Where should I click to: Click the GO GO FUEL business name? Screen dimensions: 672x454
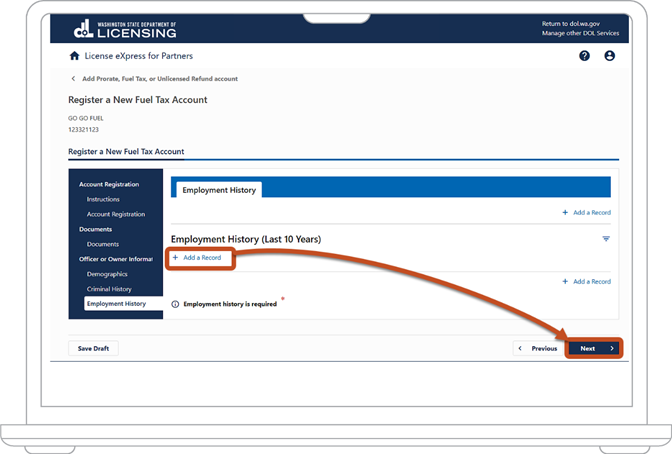coord(86,118)
